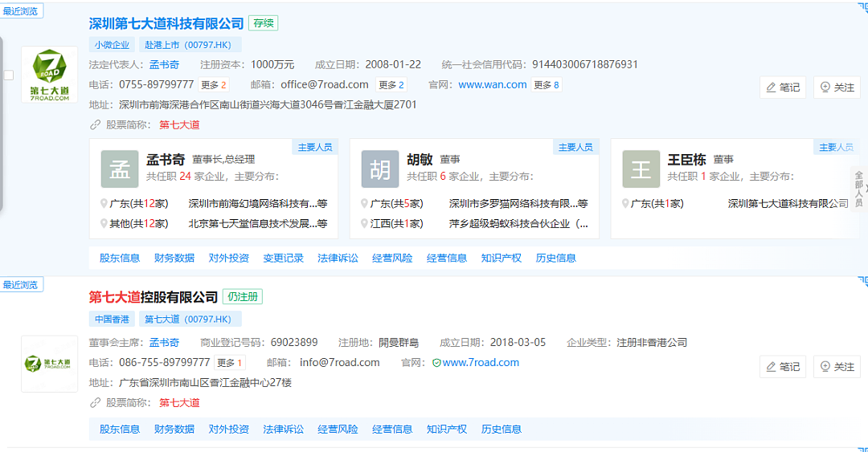Open 王臣栋 avatar tile
The height and width of the screenshot is (452, 868).
[x=641, y=169]
